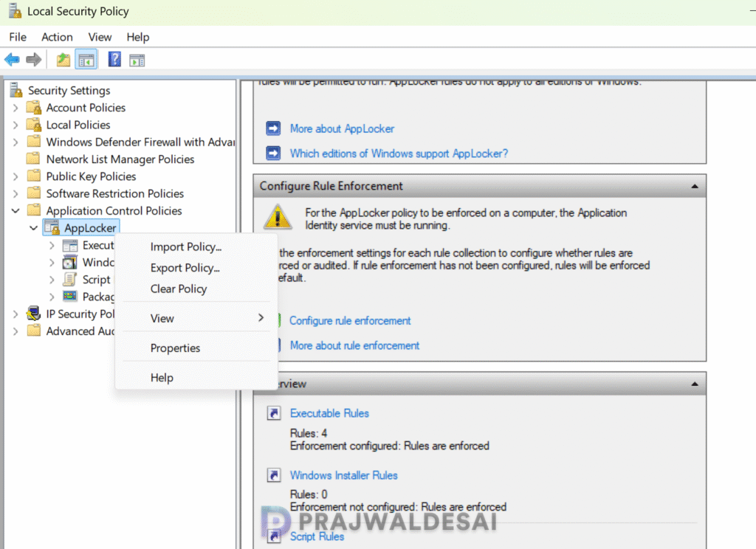Collapse Application Control Policies node
Image resolution: width=756 pixels, height=549 pixels.
pos(16,210)
